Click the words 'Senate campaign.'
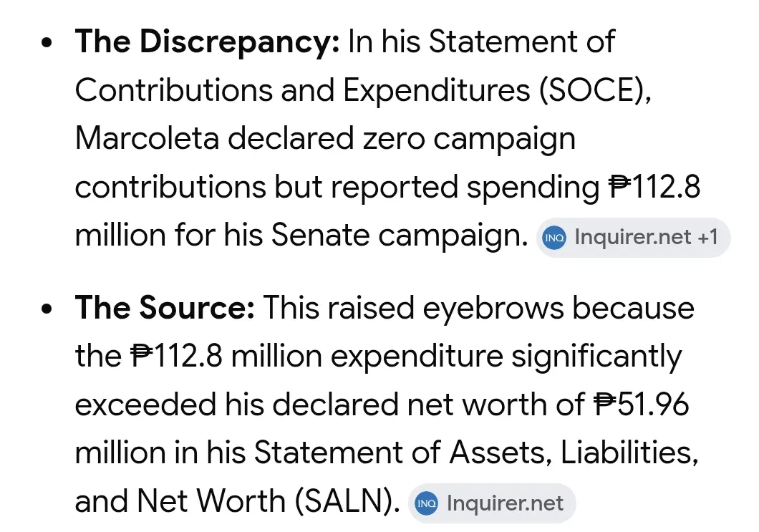759x532 pixels. click(400, 237)
